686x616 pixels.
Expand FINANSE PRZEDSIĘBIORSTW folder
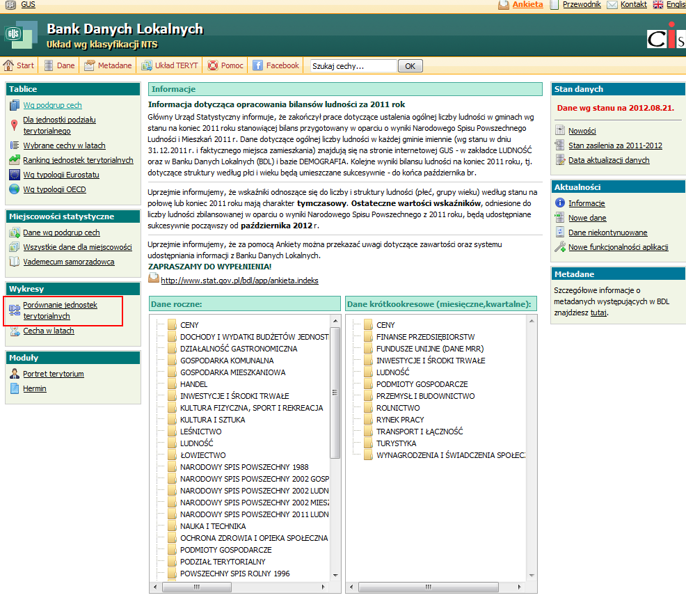(x=368, y=337)
